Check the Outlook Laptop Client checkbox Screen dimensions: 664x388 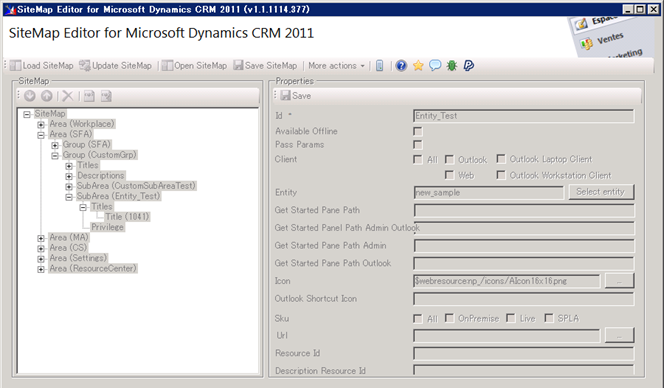501,159
